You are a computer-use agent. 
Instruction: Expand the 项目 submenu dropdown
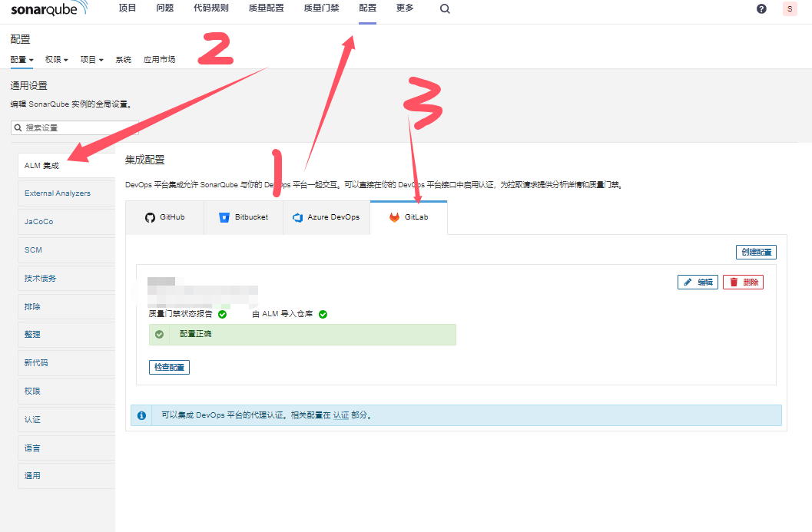pos(92,60)
